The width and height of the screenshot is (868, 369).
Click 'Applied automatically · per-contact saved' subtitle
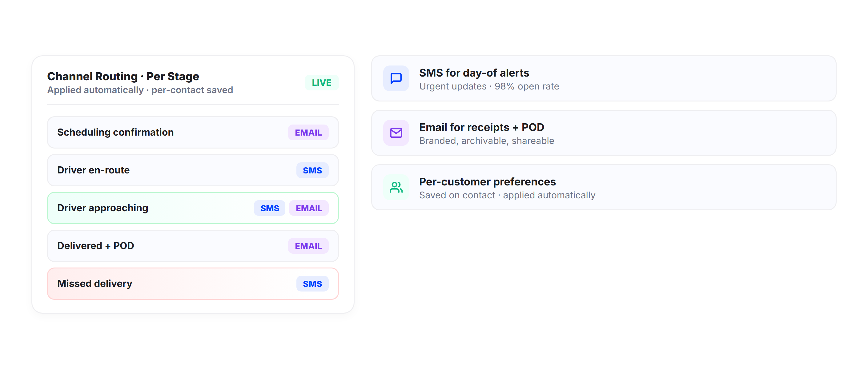coord(140,90)
